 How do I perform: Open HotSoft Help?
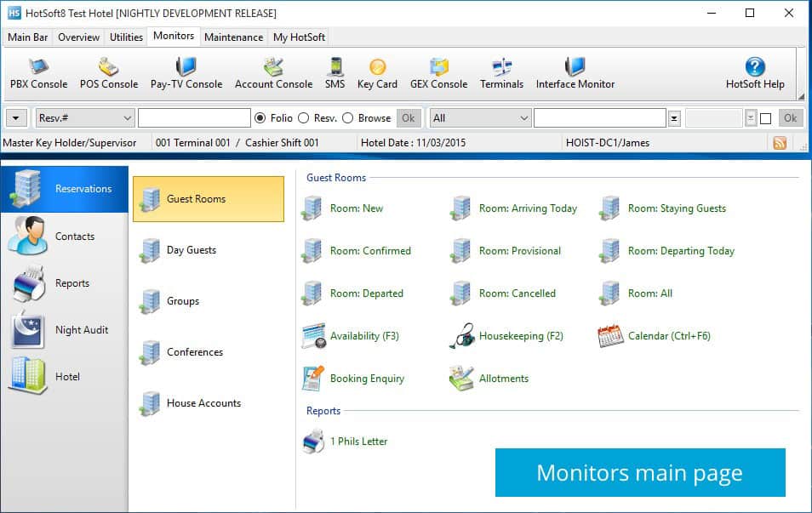(756, 72)
